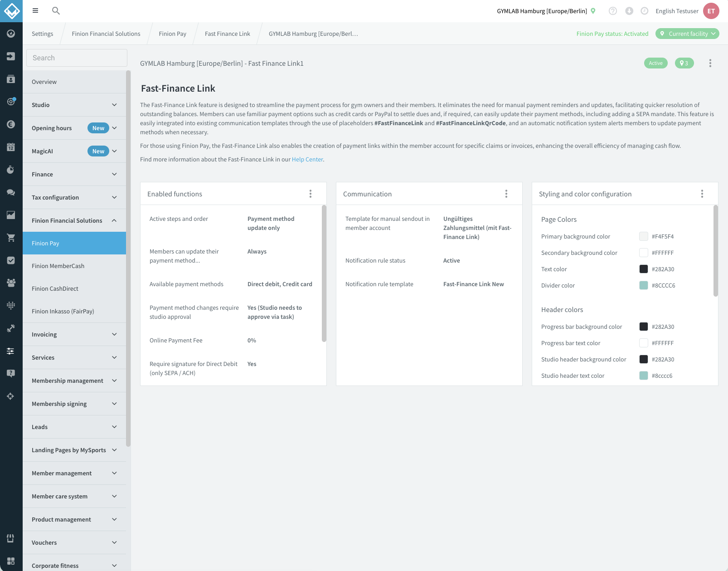Click the clock history icon in top bar
Viewport: 728px width, 571px height.
coord(645,11)
